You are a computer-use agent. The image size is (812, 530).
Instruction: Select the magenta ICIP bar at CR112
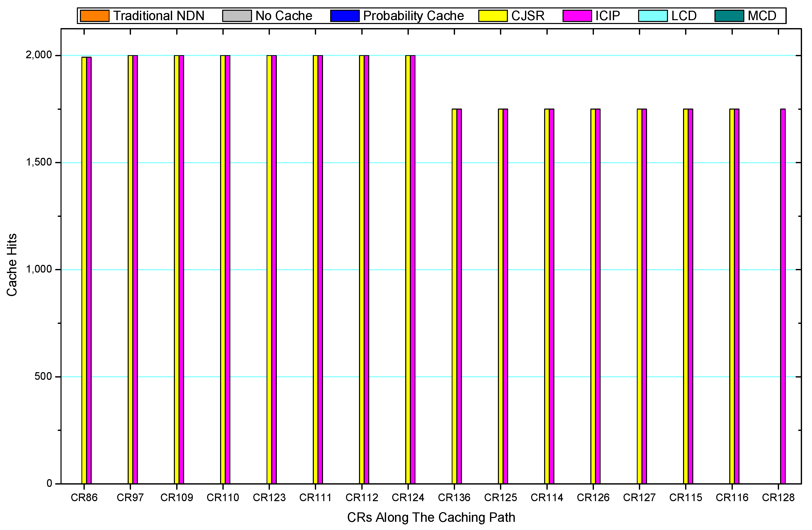366,269
